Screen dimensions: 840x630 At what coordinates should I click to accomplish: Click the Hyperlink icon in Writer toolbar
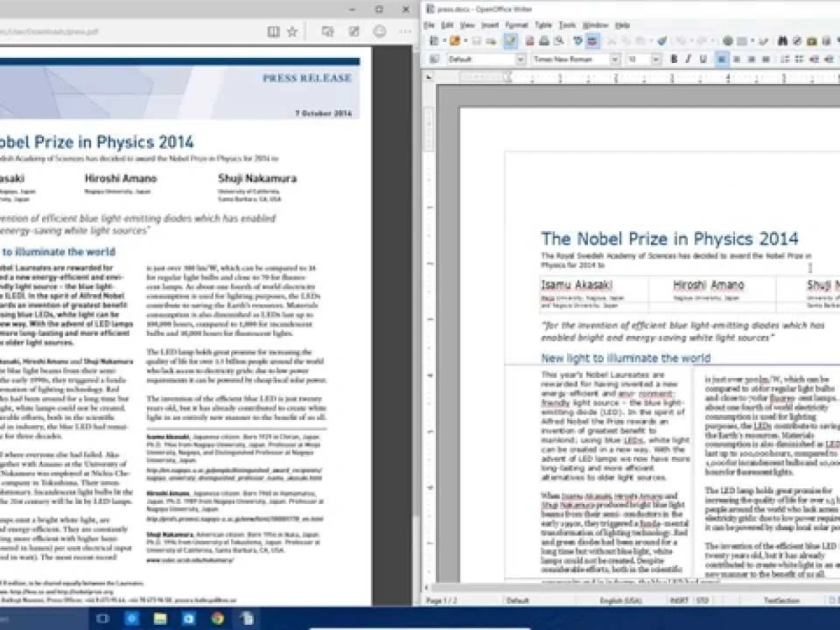point(727,41)
